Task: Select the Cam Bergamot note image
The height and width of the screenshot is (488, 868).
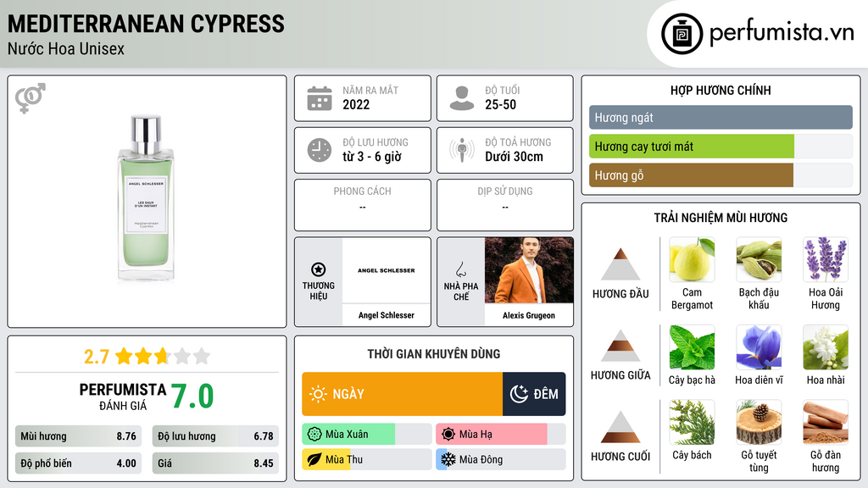Action: 692,259
